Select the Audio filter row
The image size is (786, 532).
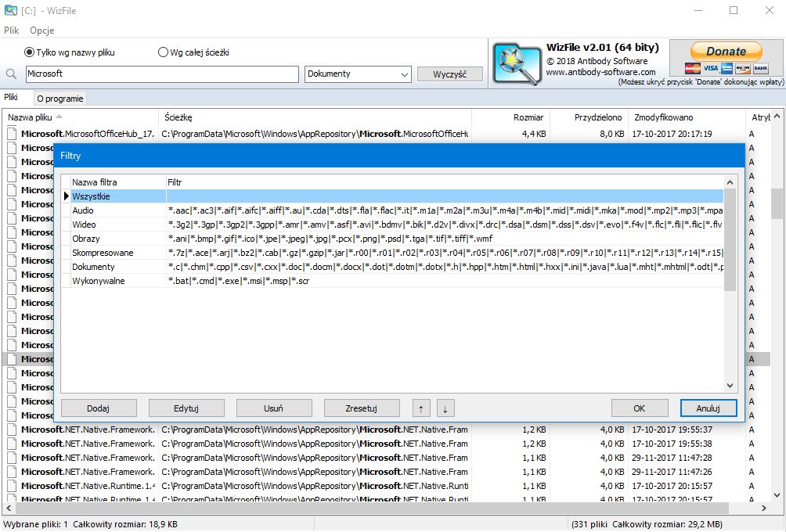tap(392, 210)
